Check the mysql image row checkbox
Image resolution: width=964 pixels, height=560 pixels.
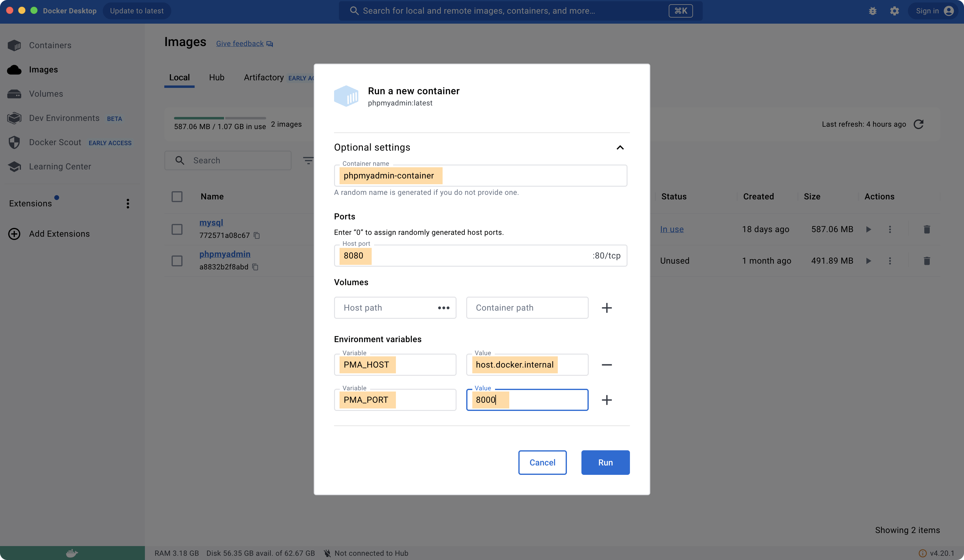click(177, 229)
